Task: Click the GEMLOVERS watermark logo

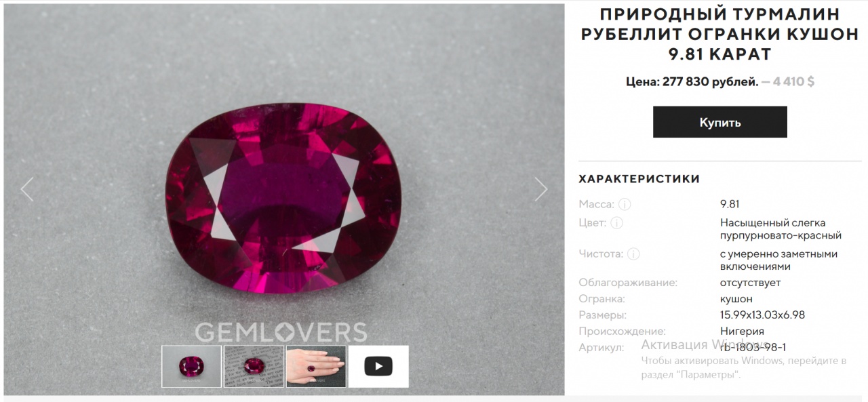Action: click(281, 332)
